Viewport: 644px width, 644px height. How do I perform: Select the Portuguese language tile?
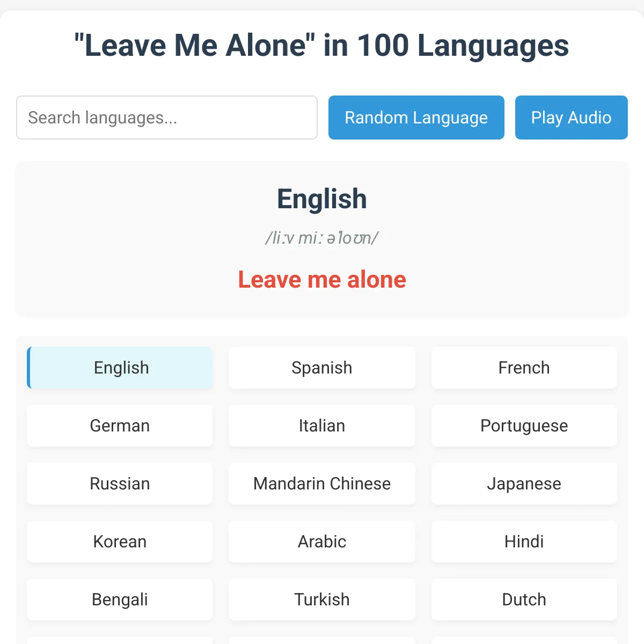point(524,426)
